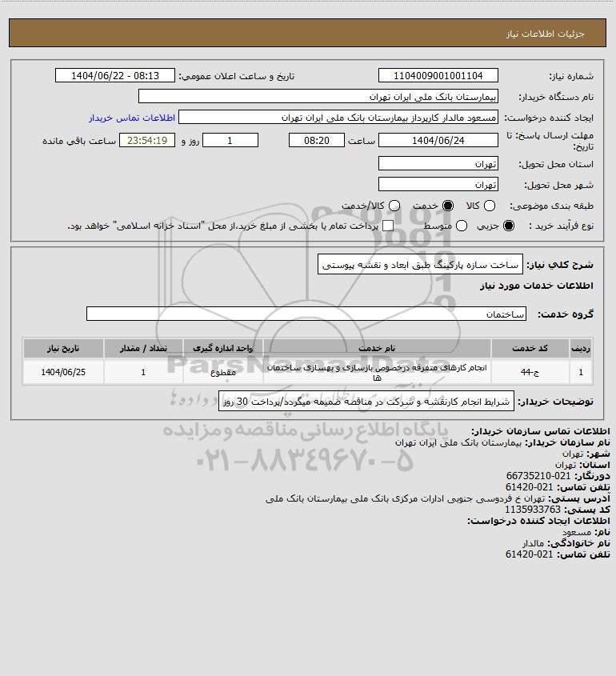
Task: Click the کد خدمت column header
Action: click(x=530, y=348)
